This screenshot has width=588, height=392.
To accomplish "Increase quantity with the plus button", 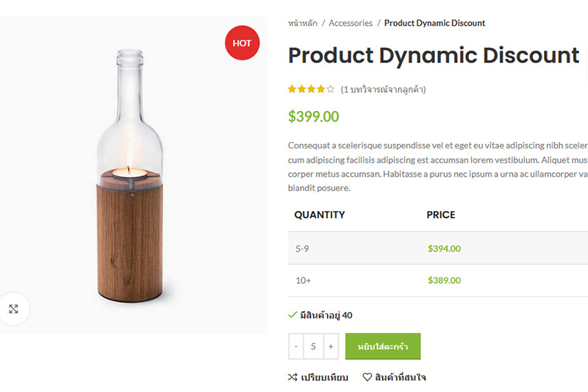I will pos(331,346).
